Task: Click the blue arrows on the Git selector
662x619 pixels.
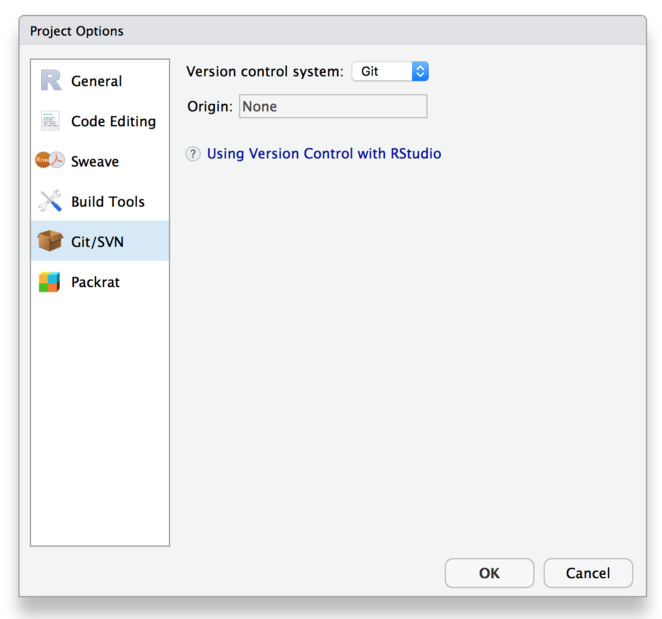Action: tap(420, 71)
